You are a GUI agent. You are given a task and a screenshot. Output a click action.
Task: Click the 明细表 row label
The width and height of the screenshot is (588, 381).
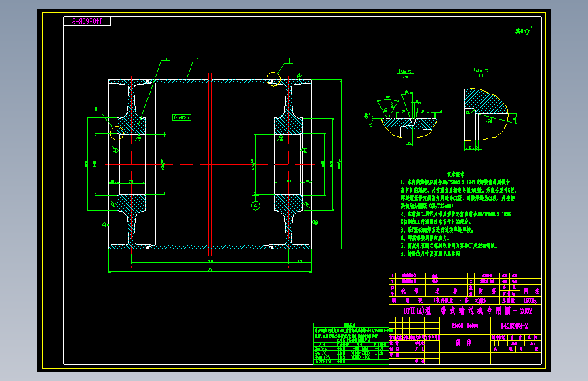[444, 301]
